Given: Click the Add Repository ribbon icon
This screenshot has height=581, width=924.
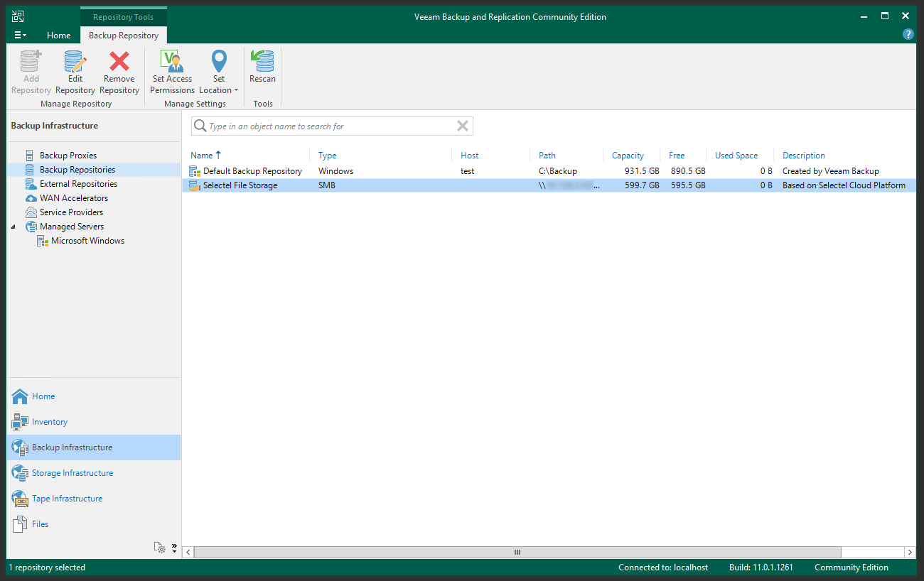Looking at the screenshot, I should tap(31, 61).
